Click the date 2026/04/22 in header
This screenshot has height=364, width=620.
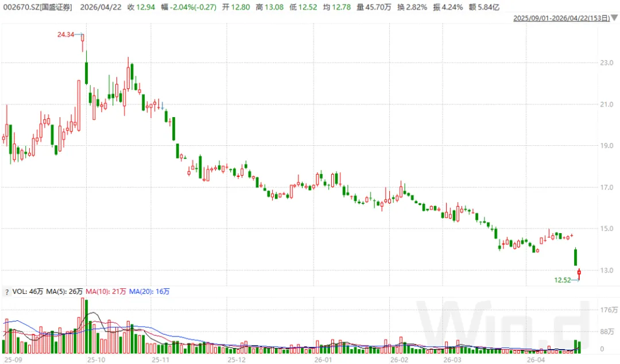pyautogui.click(x=100, y=7)
